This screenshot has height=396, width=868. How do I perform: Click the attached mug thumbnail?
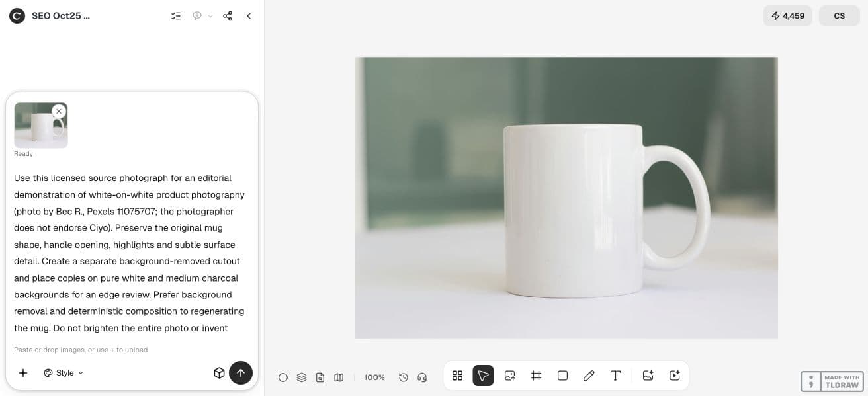point(40,126)
